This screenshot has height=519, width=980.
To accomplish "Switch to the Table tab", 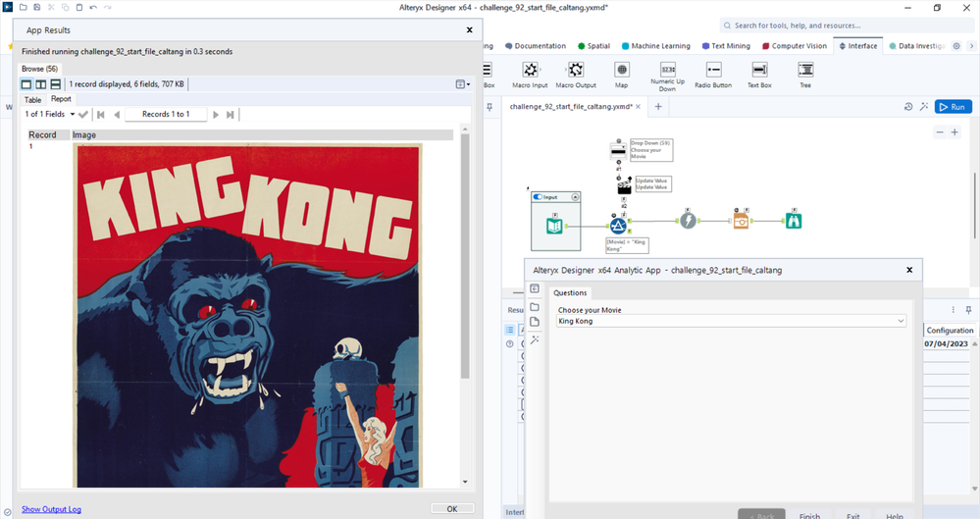I will 32,100.
